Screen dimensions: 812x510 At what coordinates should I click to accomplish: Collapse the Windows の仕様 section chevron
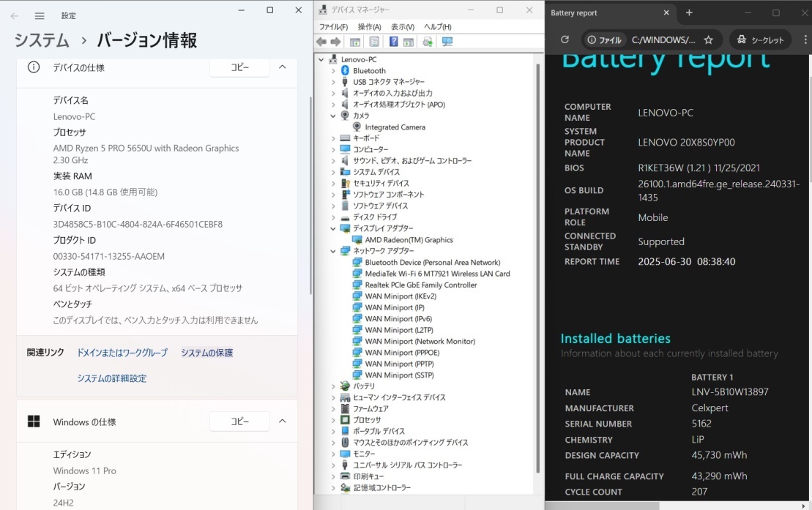pyautogui.click(x=282, y=421)
